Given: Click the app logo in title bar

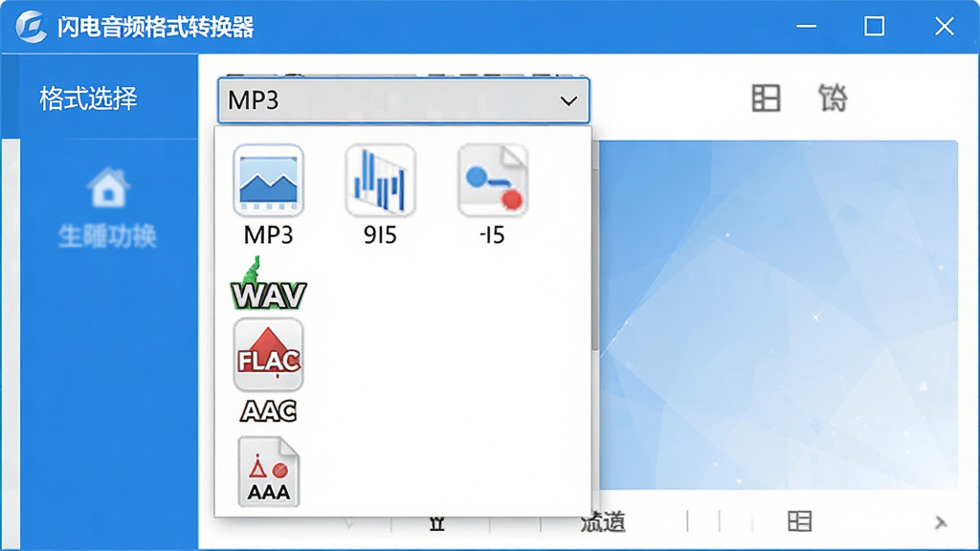Looking at the screenshot, I should click(31, 27).
